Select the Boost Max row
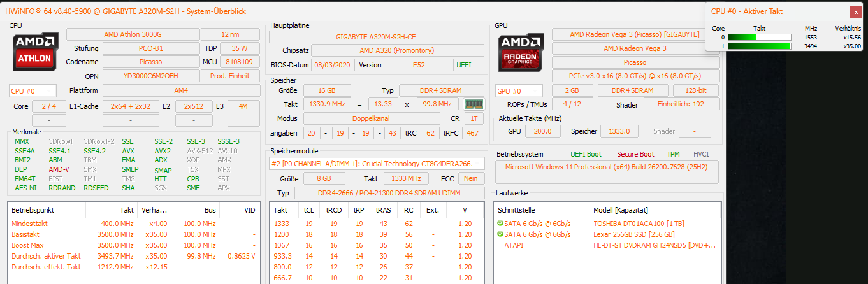Image resolution: width=868 pixels, height=284 pixels. pyautogui.click(x=134, y=245)
